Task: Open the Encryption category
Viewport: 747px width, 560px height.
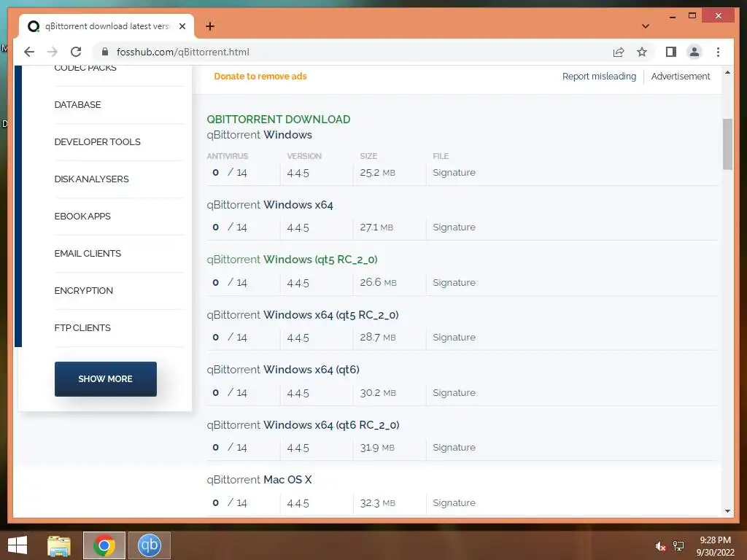Action: [x=83, y=290]
